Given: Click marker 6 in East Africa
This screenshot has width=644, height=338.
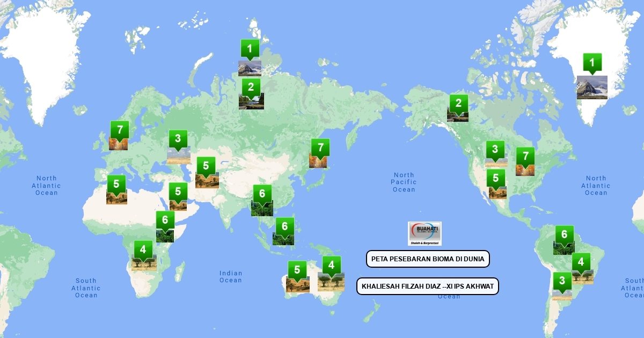Looking at the screenshot, I should pyautogui.click(x=165, y=220).
